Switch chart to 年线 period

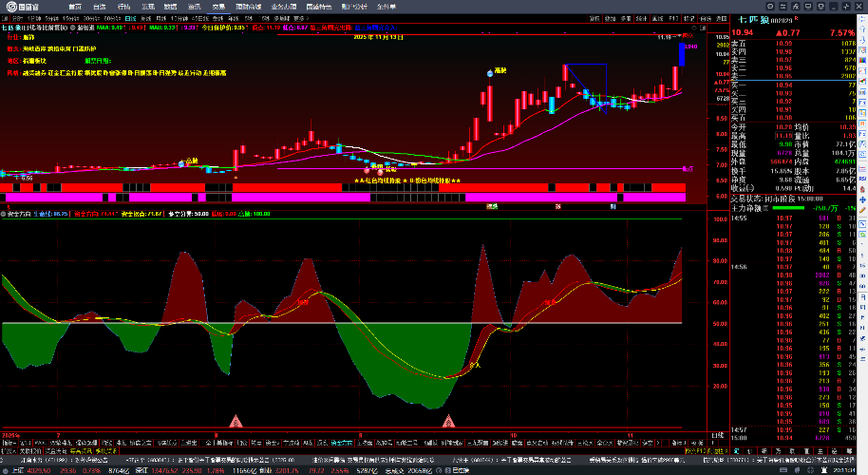[233, 18]
